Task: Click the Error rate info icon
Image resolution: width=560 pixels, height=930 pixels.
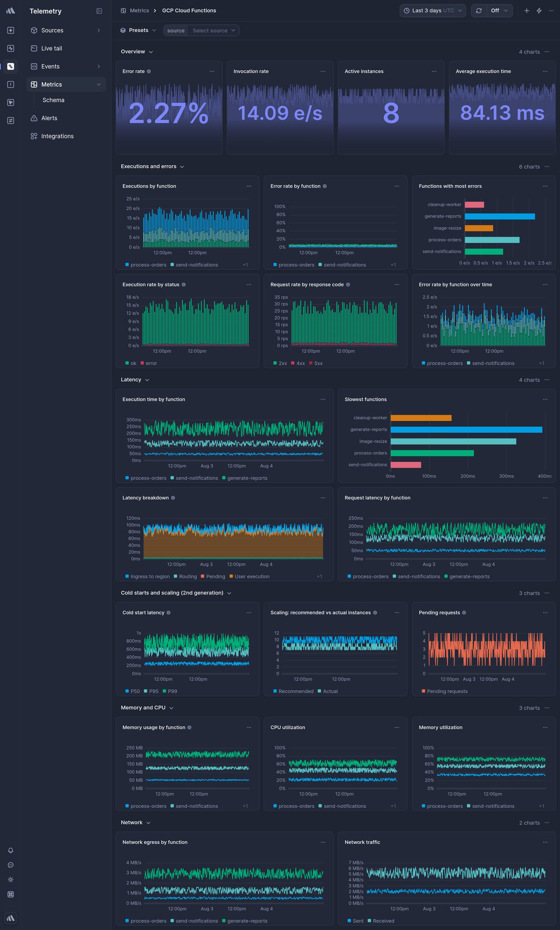Action: click(x=149, y=71)
